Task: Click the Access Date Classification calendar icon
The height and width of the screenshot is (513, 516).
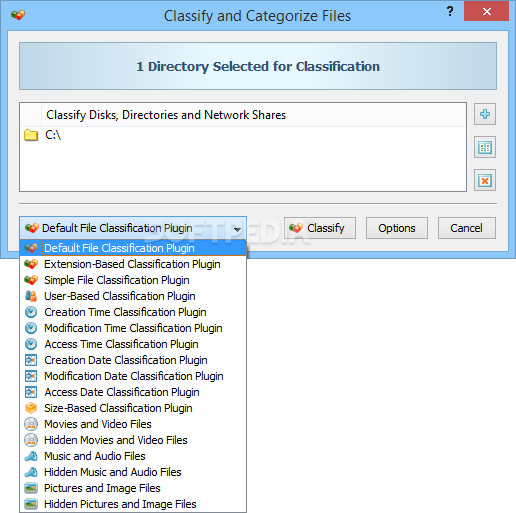Action: tap(31, 392)
